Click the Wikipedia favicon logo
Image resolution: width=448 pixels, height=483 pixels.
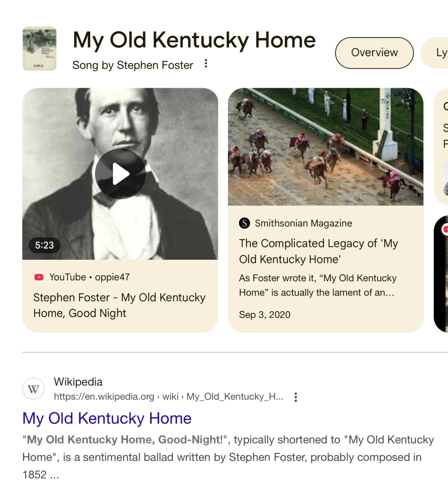point(33,389)
